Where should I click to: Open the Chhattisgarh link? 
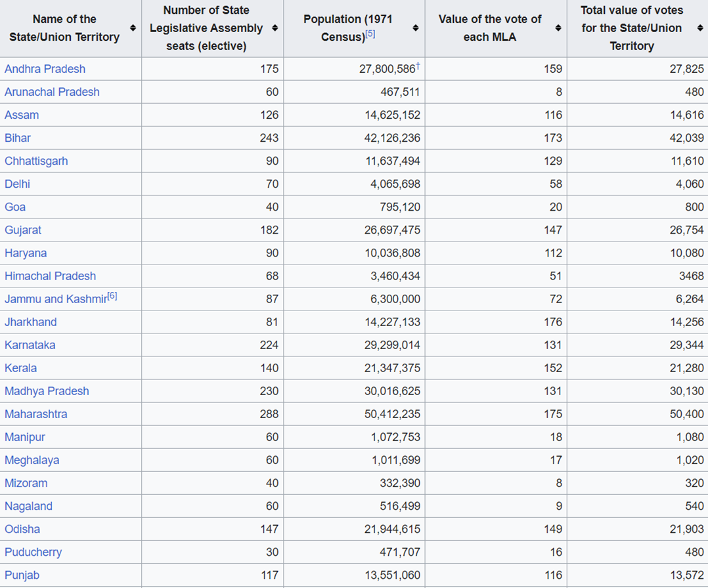36,161
